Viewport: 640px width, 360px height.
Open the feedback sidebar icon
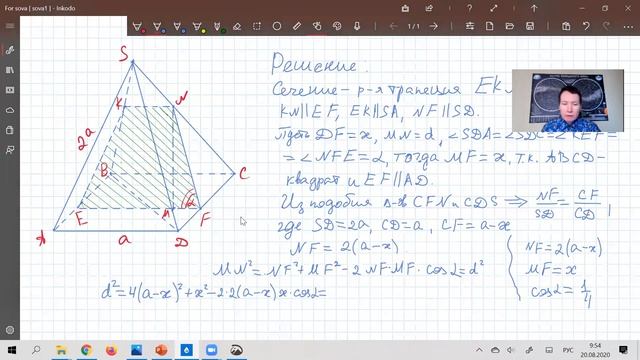tap(10, 150)
